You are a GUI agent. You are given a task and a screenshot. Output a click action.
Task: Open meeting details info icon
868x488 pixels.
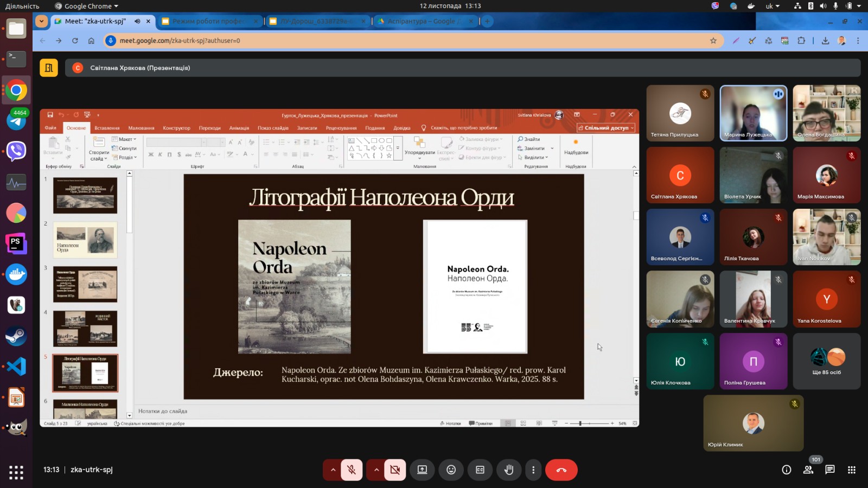click(x=786, y=470)
